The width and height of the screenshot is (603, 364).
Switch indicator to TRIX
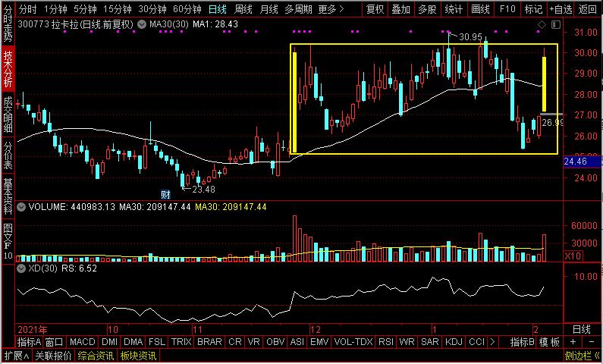181,342
